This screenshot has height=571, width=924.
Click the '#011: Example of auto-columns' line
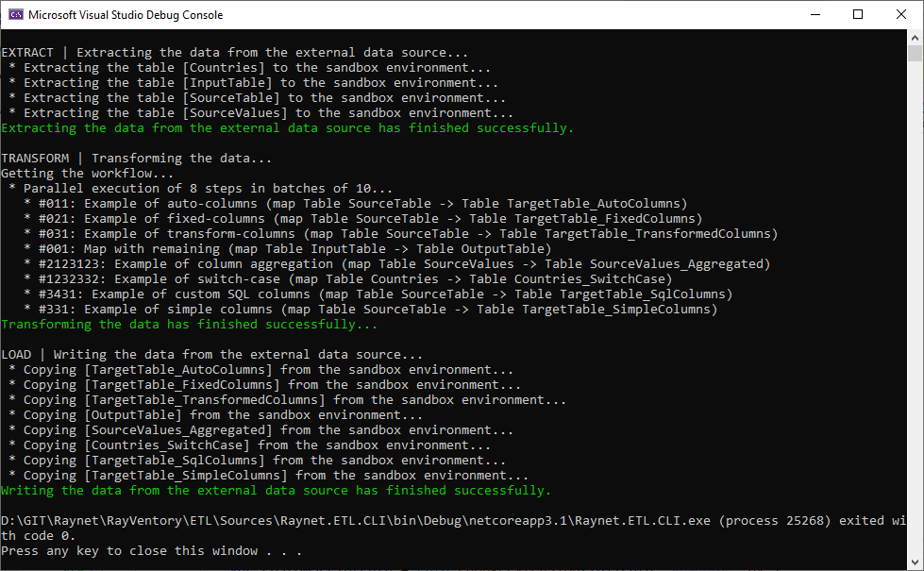pyautogui.click(x=355, y=204)
